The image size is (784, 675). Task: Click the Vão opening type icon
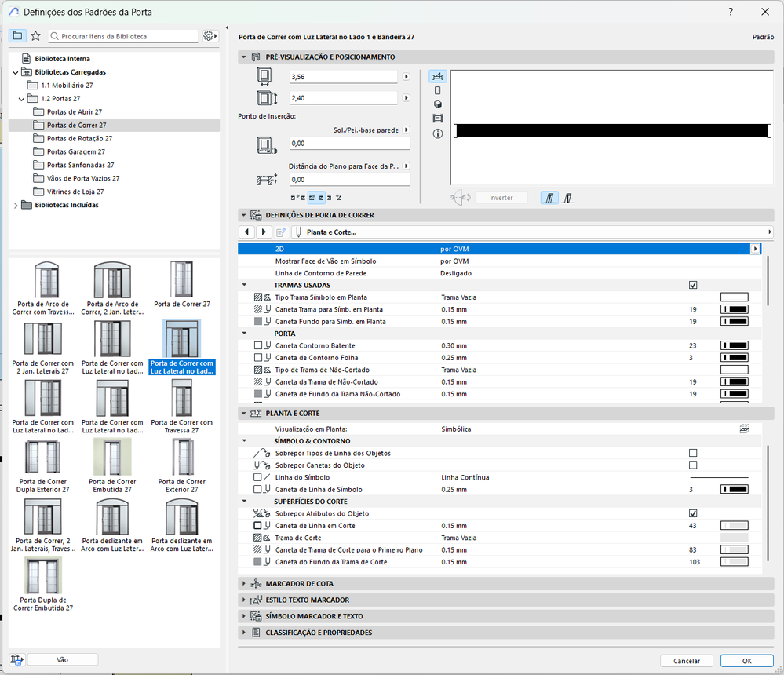click(17, 659)
